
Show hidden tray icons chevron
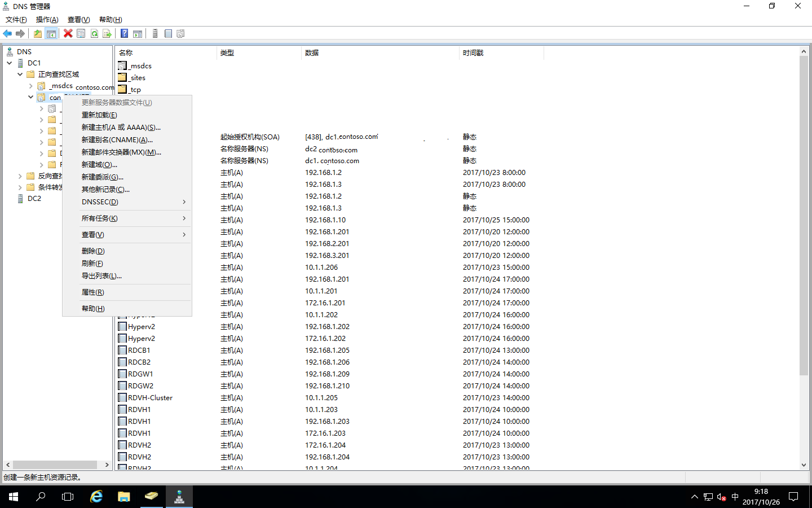[694, 497]
